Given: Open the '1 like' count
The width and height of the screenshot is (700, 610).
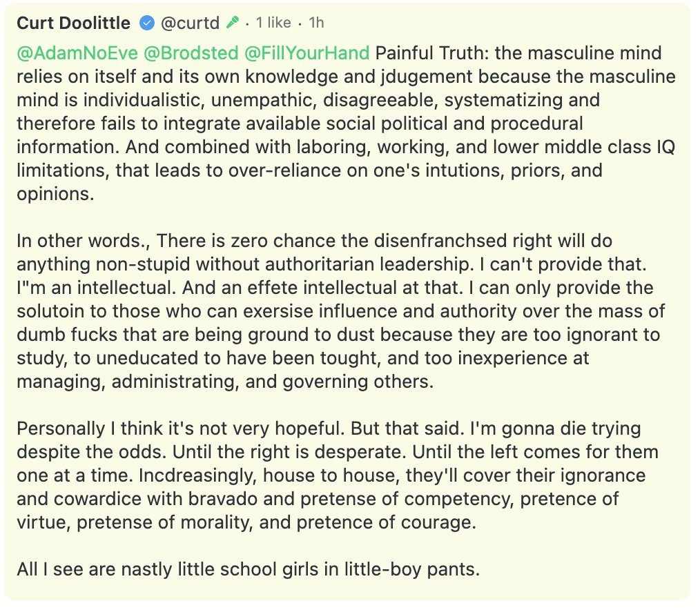Looking at the screenshot, I should (273, 23).
